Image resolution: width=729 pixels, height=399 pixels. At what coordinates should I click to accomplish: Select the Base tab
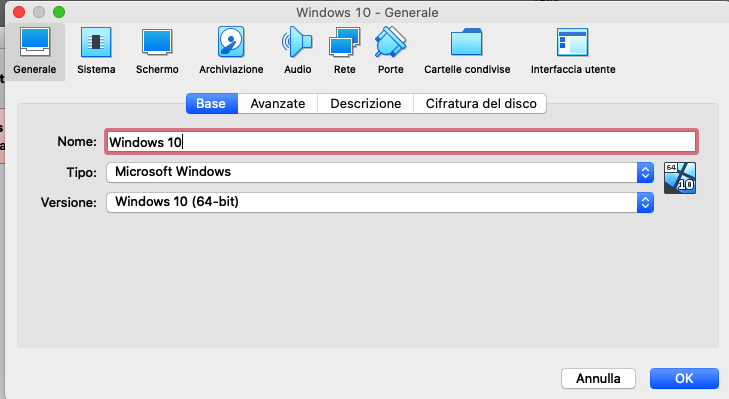[212, 103]
